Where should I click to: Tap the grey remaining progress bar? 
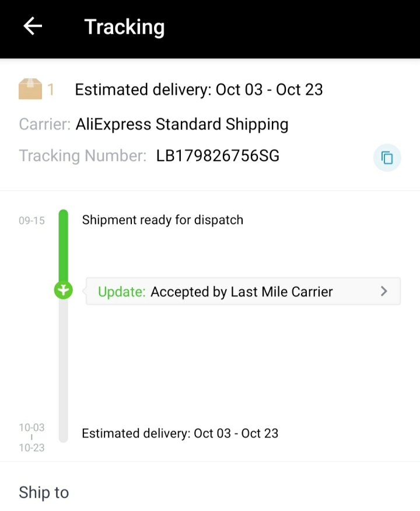pos(63,370)
